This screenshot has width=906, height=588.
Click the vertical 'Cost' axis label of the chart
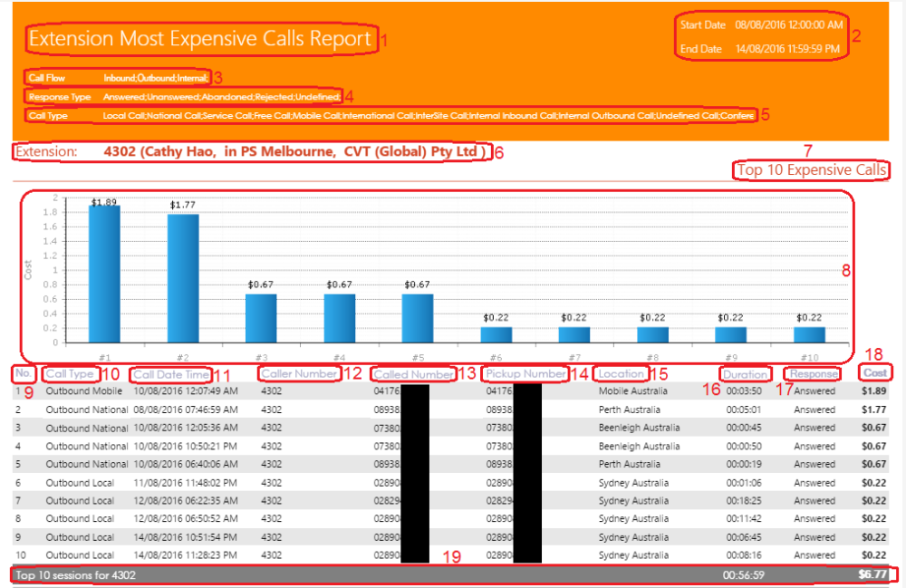(x=28, y=270)
